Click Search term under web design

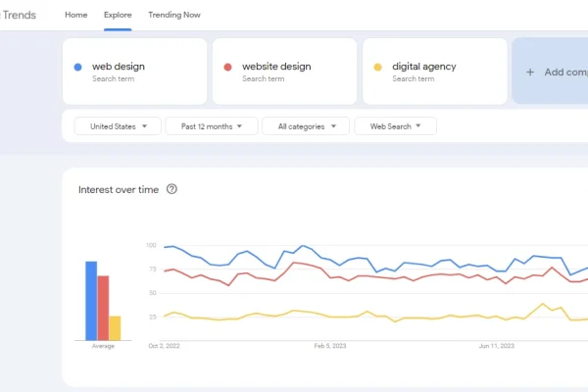pyautogui.click(x=114, y=78)
